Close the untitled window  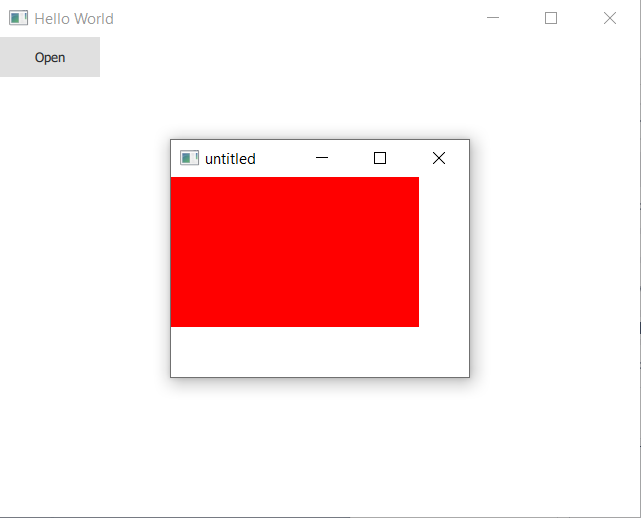(x=438, y=158)
